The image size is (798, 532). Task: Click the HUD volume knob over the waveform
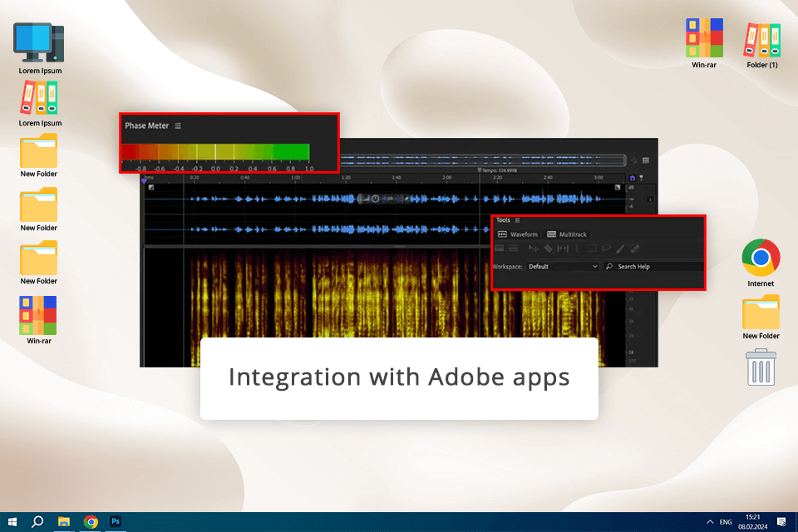pyautogui.click(x=375, y=199)
